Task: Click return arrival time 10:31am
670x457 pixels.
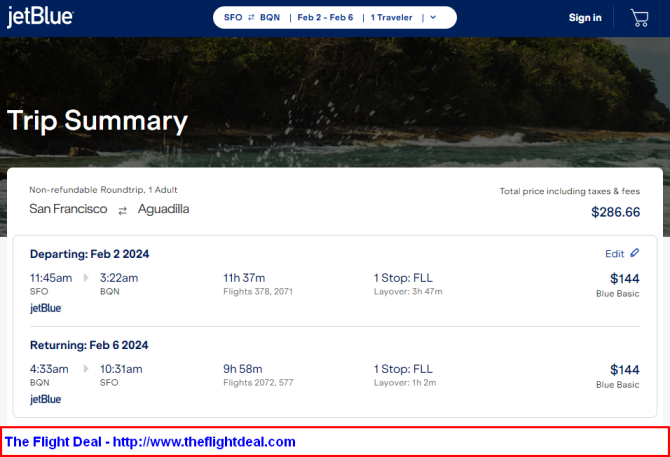Action: point(121,369)
